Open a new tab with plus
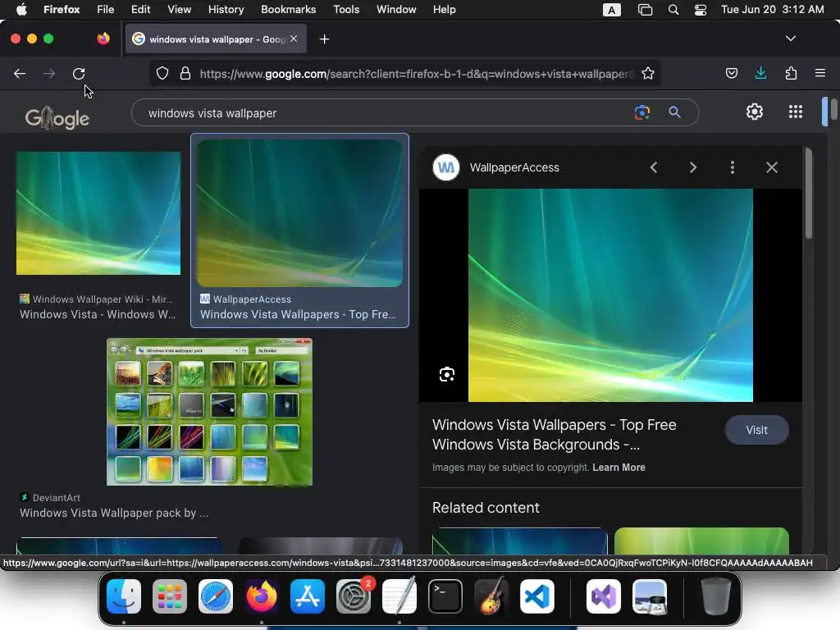Image resolution: width=840 pixels, height=630 pixels. (324, 39)
